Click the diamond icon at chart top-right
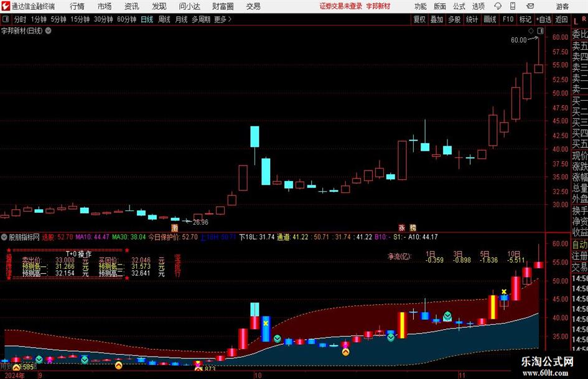The image size is (588, 379). coord(531,31)
